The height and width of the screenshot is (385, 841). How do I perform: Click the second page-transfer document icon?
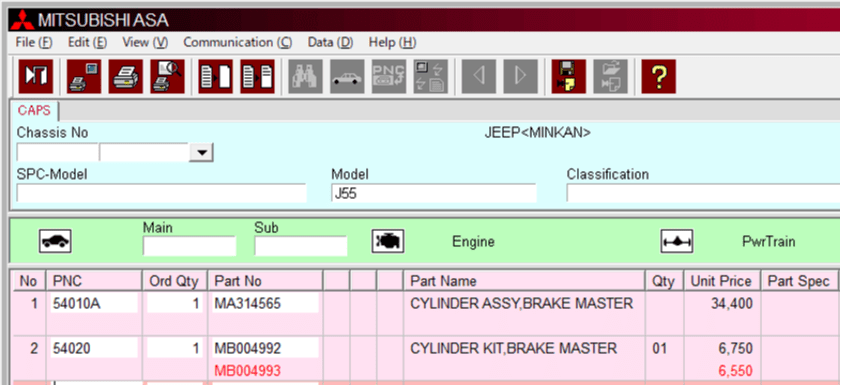coord(257,76)
